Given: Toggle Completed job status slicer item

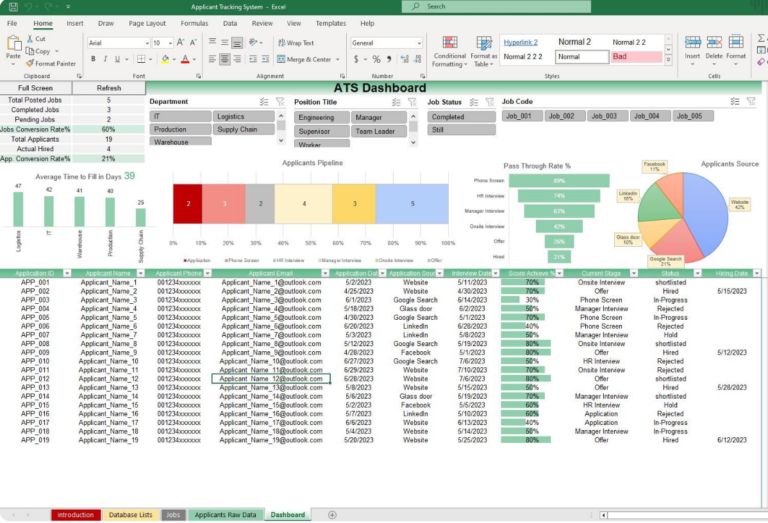Looking at the screenshot, I should [461, 117].
